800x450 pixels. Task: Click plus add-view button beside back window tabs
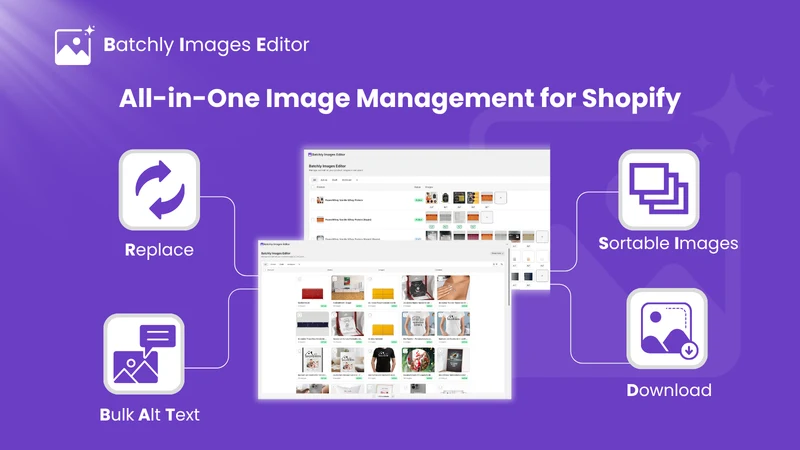tap(357, 180)
